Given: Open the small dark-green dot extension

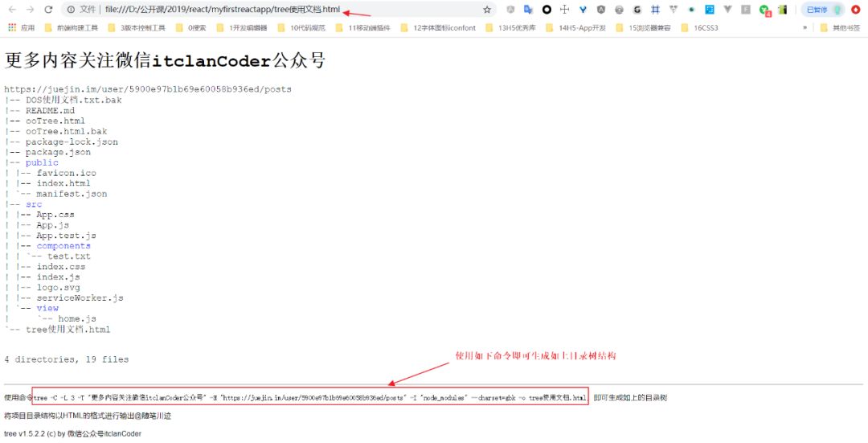Looking at the screenshot, I should [x=691, y=10].
